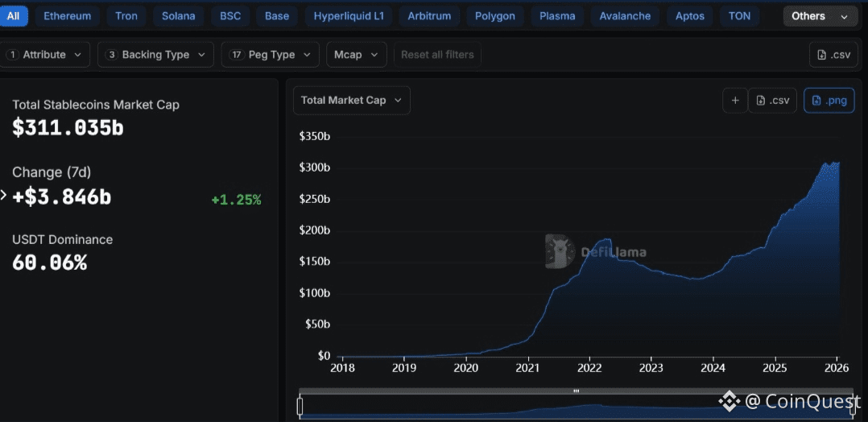
Task: Download the chart as .png
Action: [829, 101]
